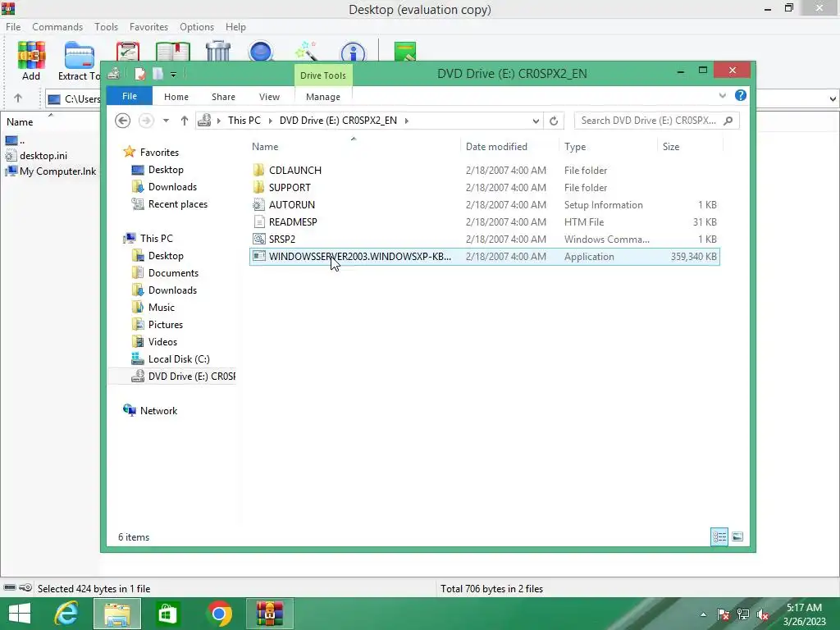Click the WinRAR taskbar icon
The image size is (840, 630).
pyautogui.click(x=269, y=614)
